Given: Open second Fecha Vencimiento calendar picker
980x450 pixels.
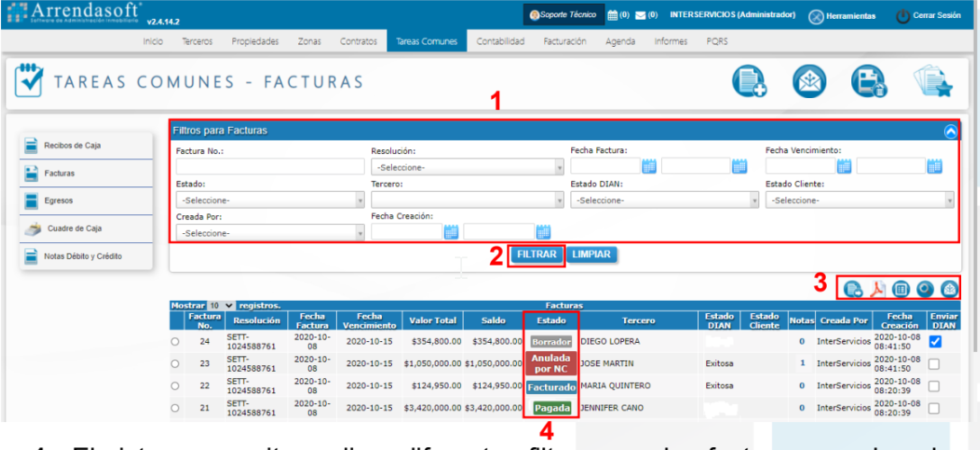Looking at the screenshot, I should tap(935, 166).
